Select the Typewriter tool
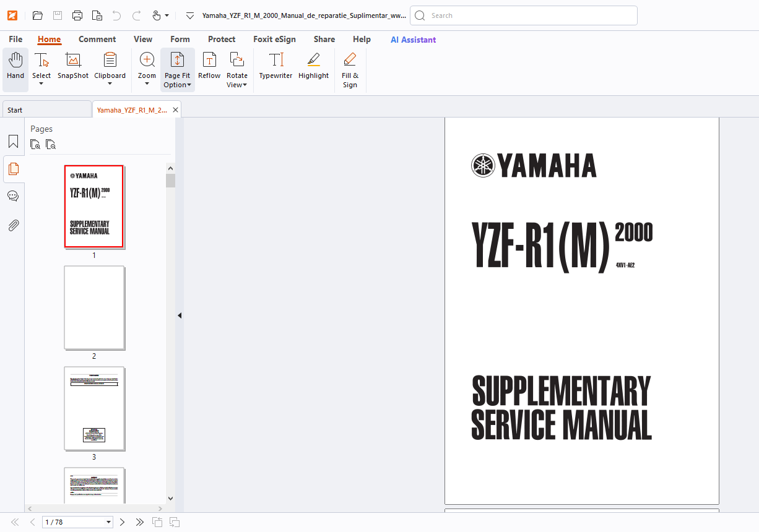 [275, 66]
